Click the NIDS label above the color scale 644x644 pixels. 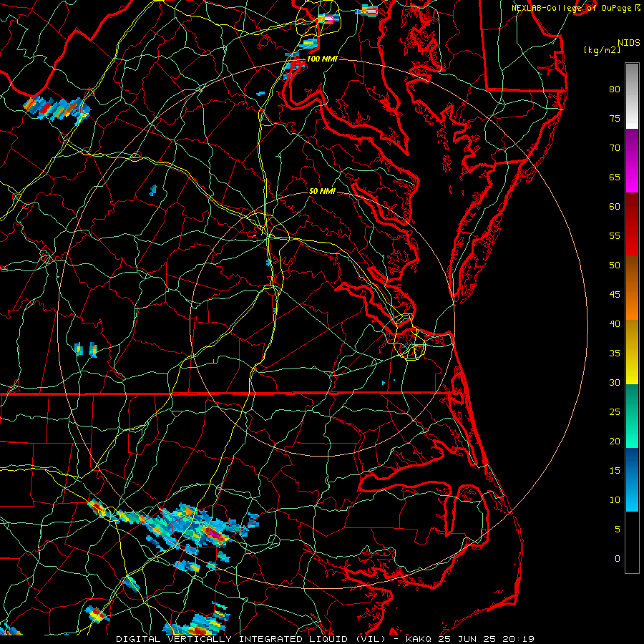(629, 43)
